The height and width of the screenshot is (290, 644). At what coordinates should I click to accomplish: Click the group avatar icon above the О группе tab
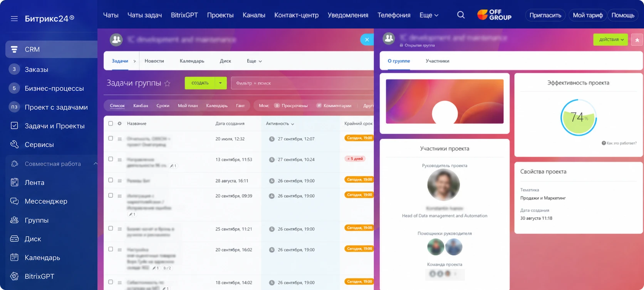point(389,38)
